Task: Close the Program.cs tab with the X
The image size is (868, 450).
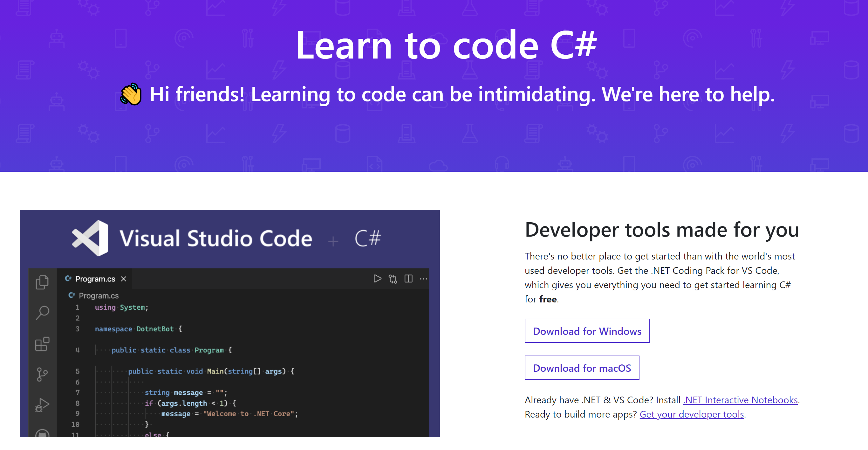Action: click(124, 279)
